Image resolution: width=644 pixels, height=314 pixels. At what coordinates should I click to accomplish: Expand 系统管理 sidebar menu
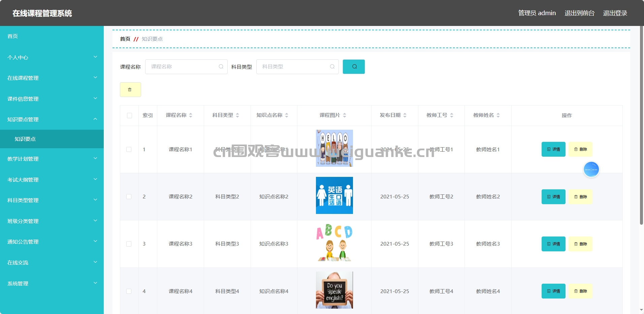[52, 283]
